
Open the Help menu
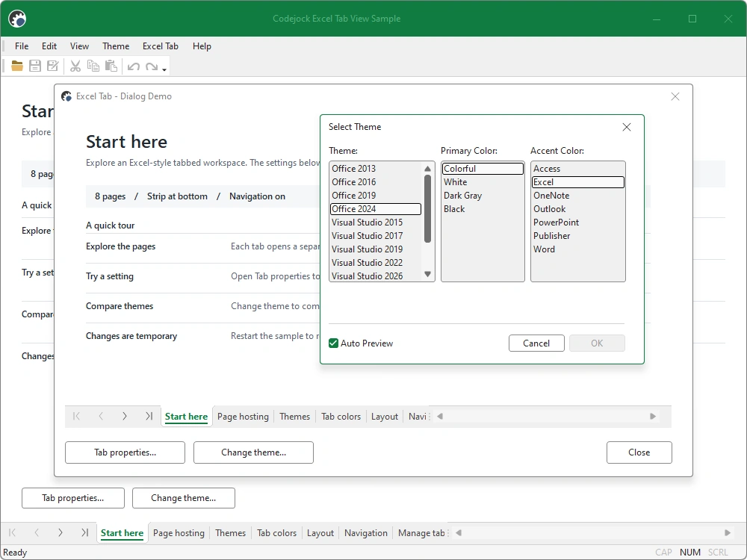tap(202, 46)
